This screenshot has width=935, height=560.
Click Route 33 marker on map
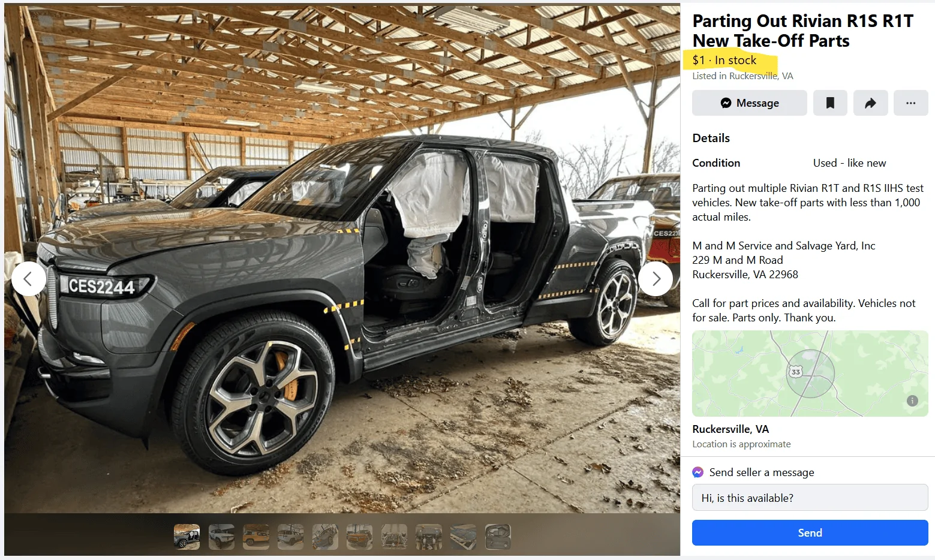point(795,372)
